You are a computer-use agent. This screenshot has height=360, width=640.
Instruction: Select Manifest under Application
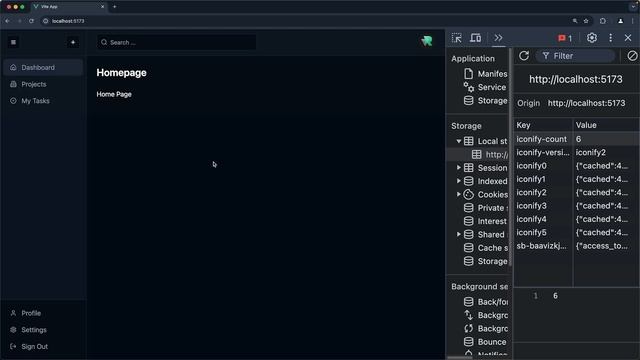point(486,73)
